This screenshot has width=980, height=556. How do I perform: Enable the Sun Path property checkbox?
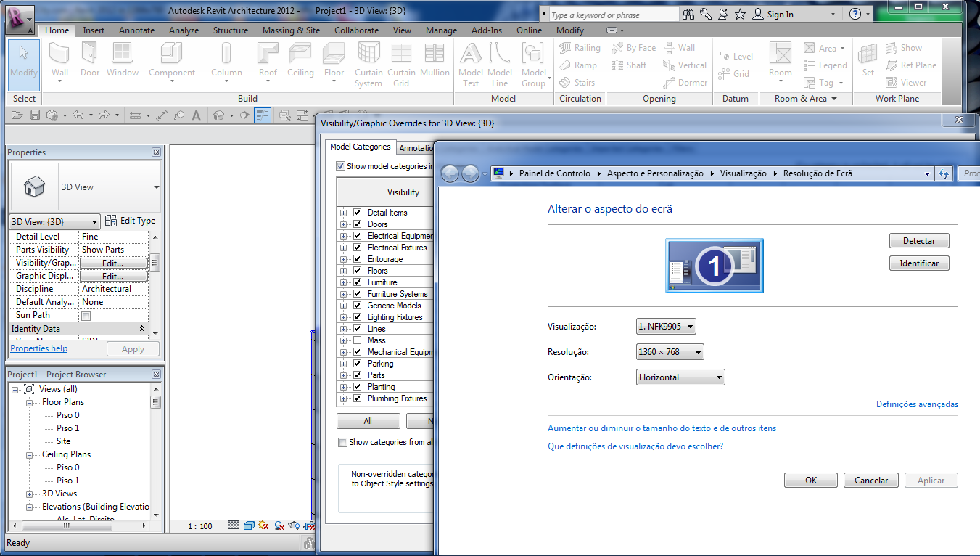[86, 316]
